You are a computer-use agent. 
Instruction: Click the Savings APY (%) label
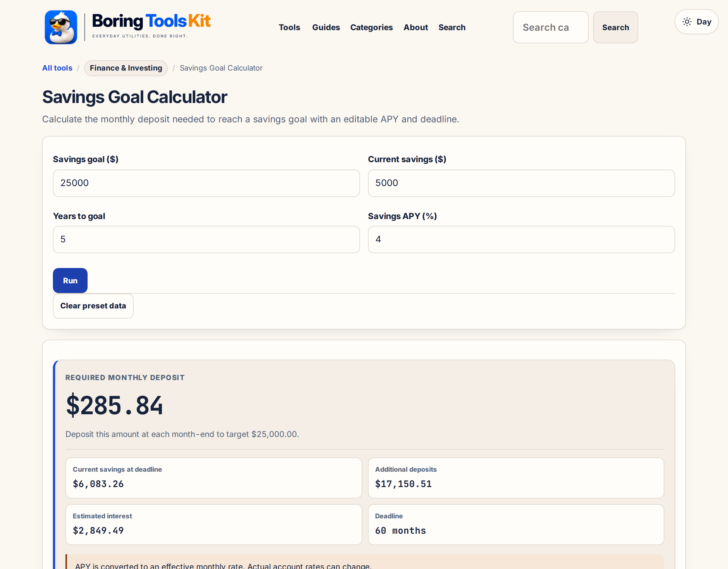point(402,216)
